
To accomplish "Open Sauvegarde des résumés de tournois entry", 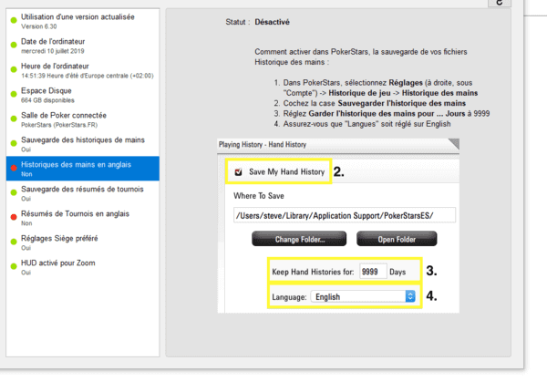I will click(x=82, y=193).
